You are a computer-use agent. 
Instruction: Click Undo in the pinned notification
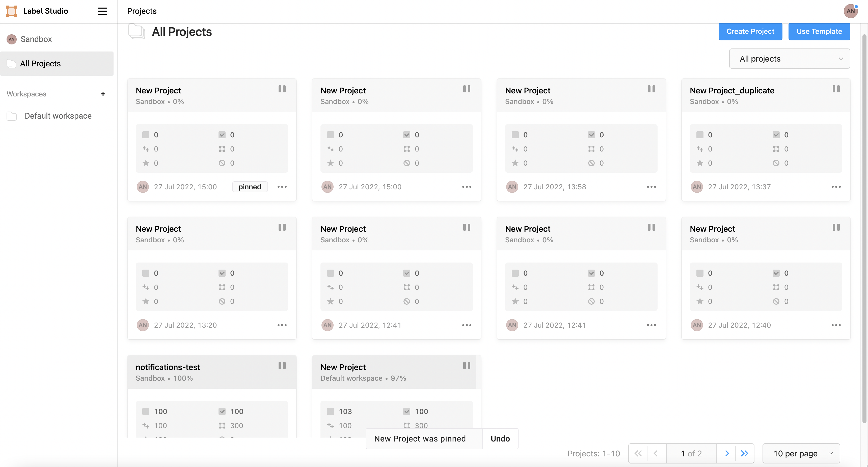[500, 439]
